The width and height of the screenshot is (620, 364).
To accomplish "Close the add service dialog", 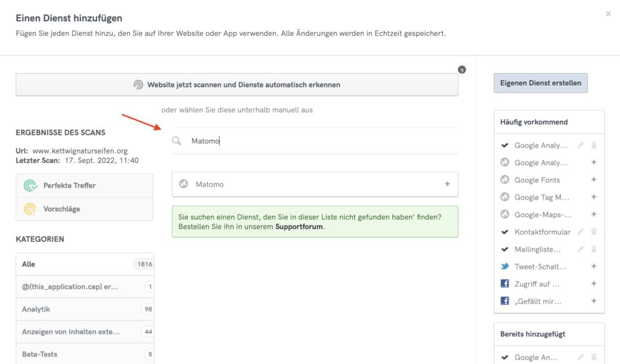I will click(x=608, y=14).
